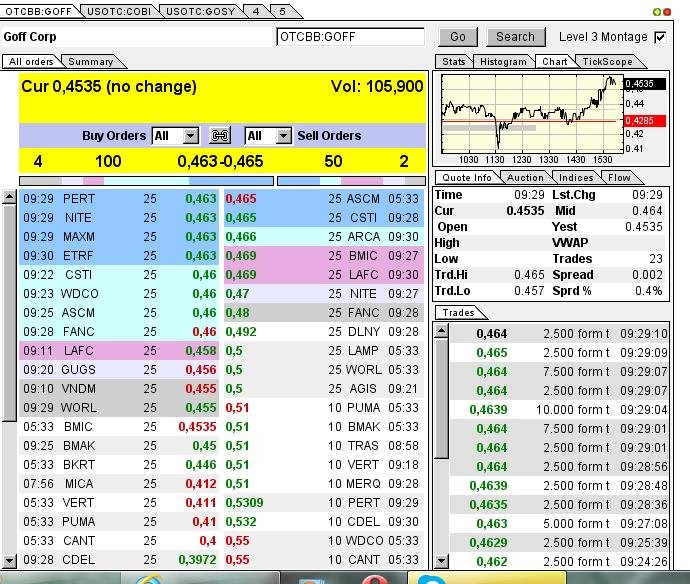Image resolution: width=690 pixels, height=584 pixels.
Task: Select the Indices tab
Action: pyautogui.click(x=576, y=177)
